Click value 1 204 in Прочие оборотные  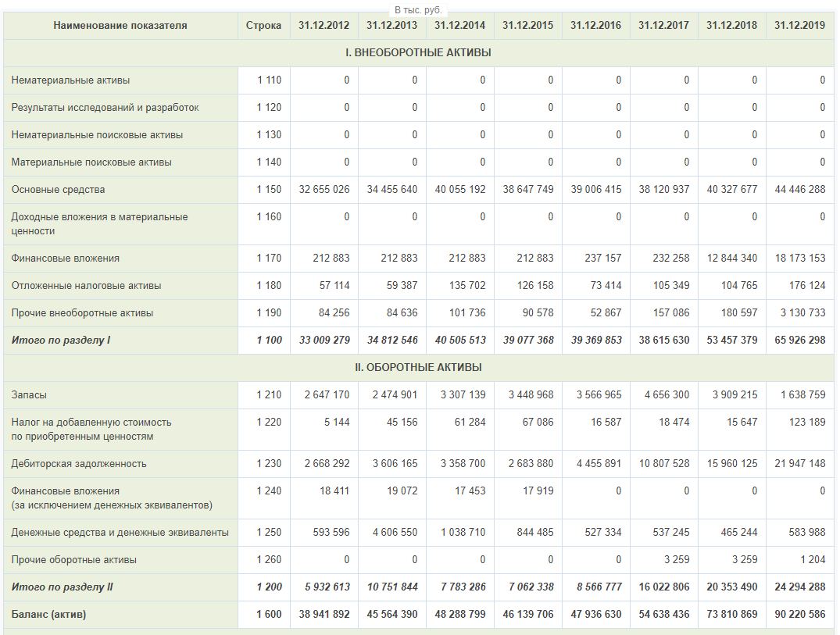click(813, 559)
